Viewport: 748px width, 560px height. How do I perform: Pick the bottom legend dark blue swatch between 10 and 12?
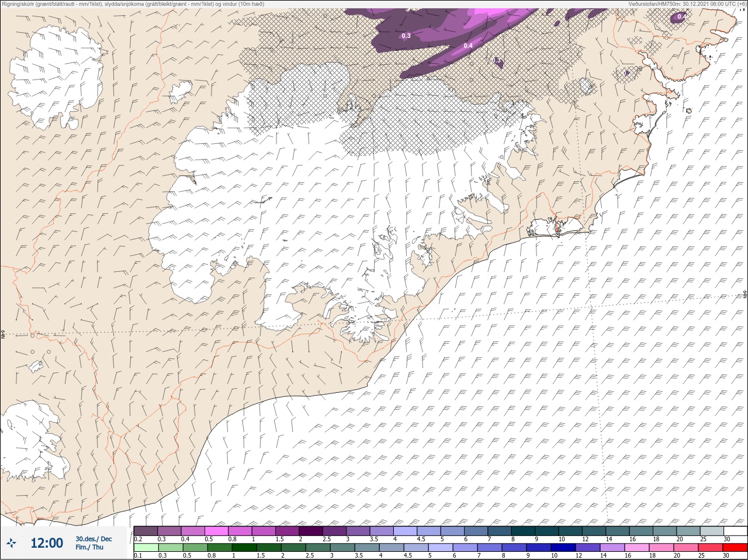point(563,548)
